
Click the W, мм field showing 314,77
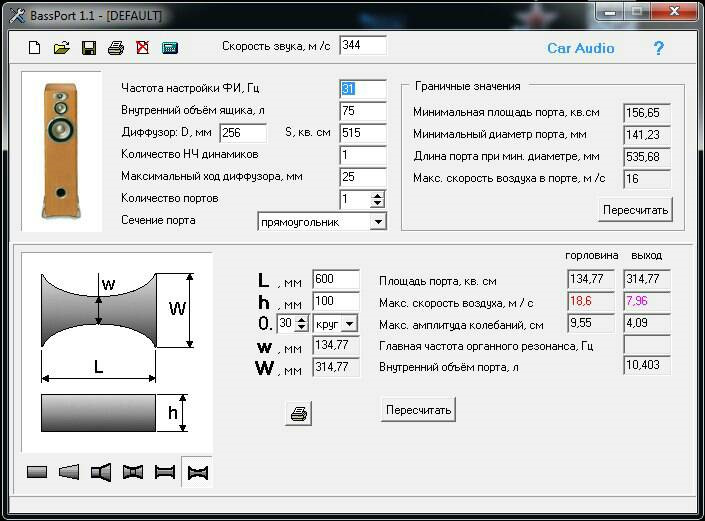pyautogui.click(x=336, y=367)
